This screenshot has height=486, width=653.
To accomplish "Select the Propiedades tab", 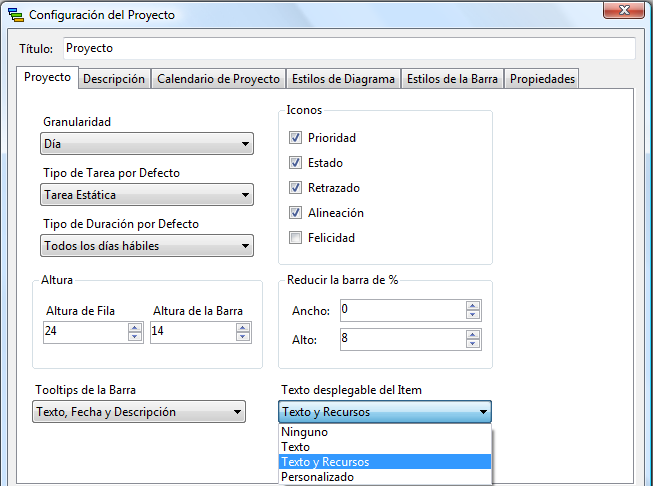I will tap(541, 79).
